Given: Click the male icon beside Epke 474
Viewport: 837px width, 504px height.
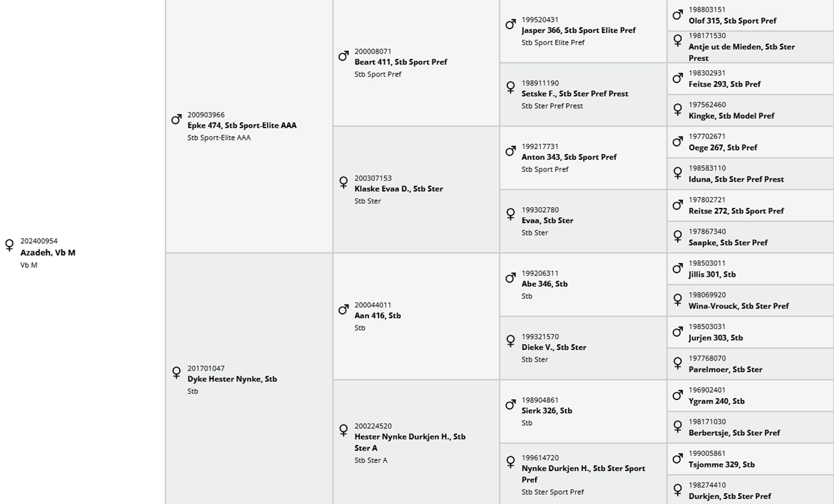Looking at the screenshot, I should coord(176,120).
